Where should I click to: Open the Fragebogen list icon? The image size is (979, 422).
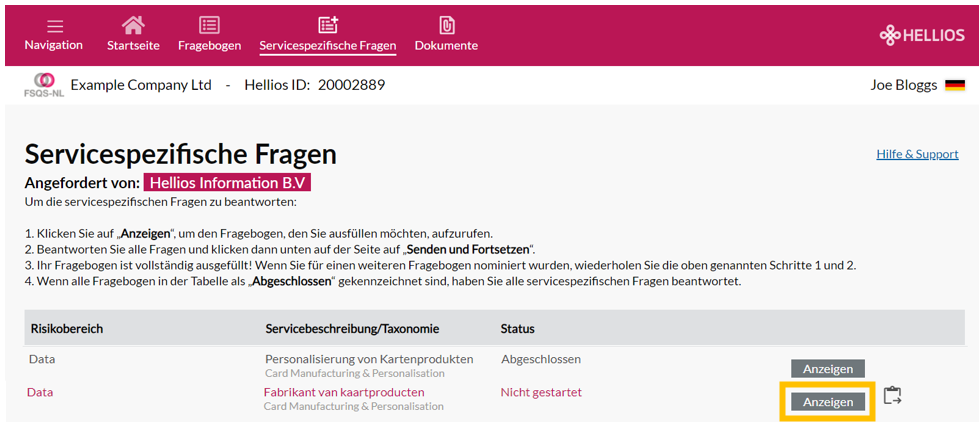pos(209,25)
